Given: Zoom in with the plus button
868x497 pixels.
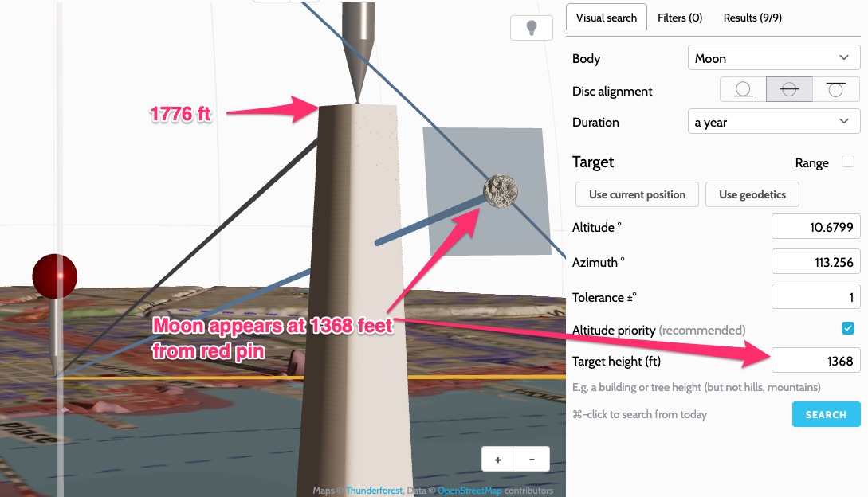Looking at the screenshot, I should pyautogui.click(x=498, y=460).
